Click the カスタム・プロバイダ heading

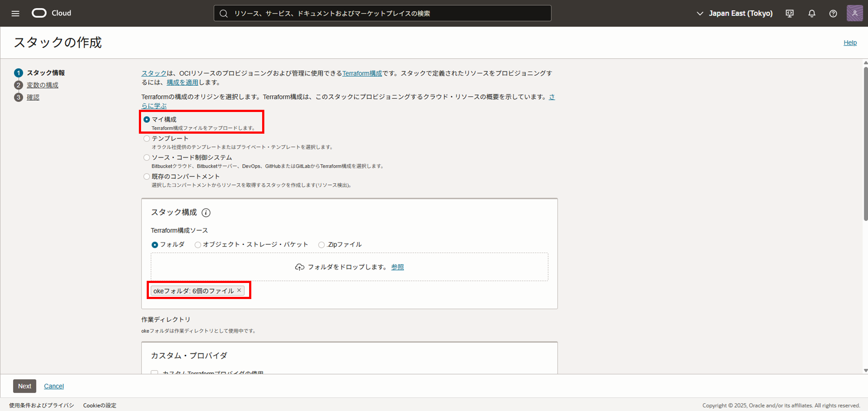pos(189,355)
